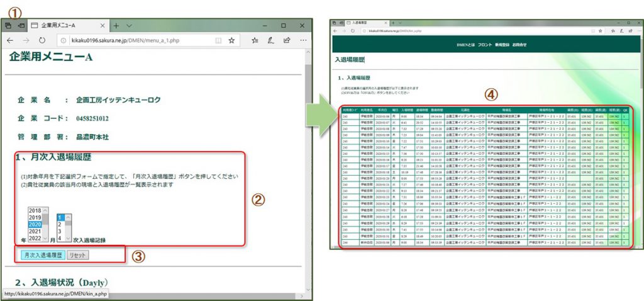
Task: Click company code 0458251012 text
Action: [92, 118]
